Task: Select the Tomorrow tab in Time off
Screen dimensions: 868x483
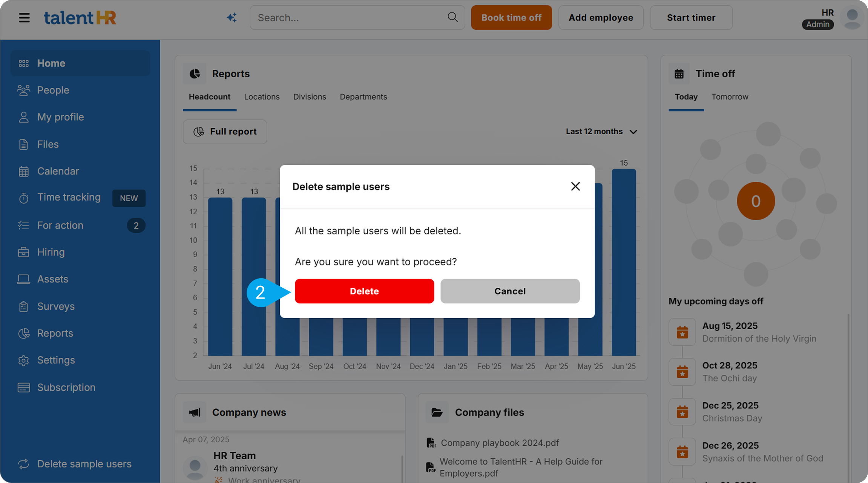Action: point(730,97)
